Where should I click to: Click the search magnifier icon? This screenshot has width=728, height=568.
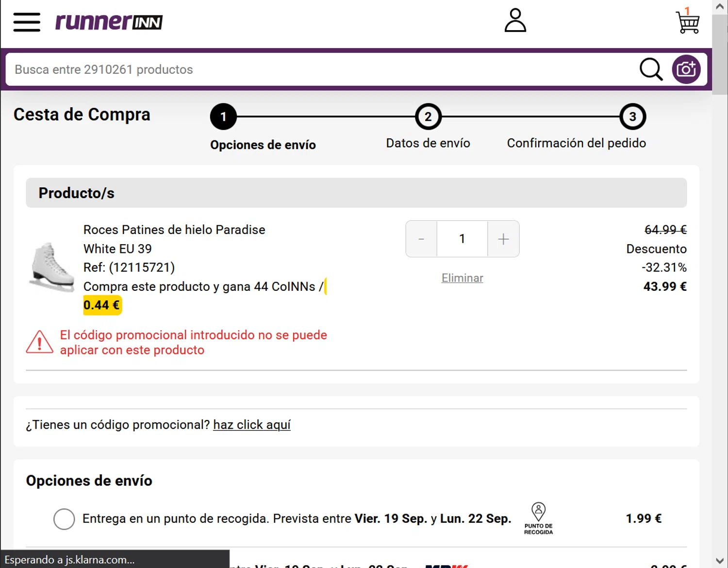point(650,69)
